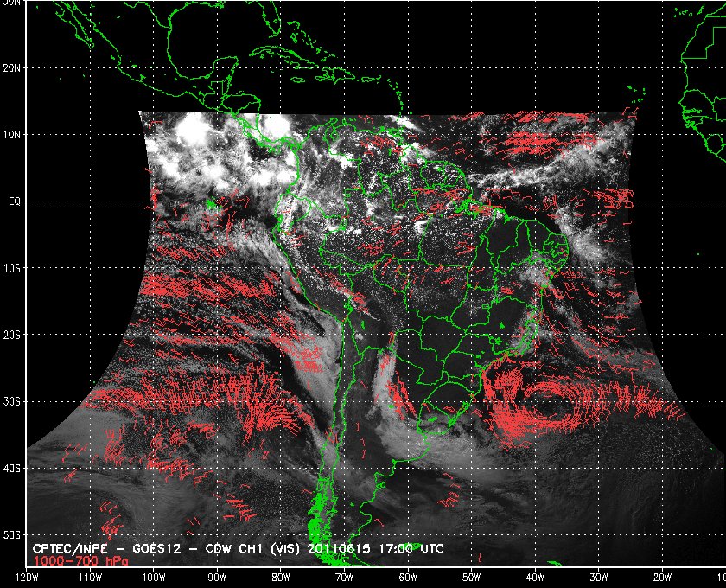
Task: Click the 120W longitude label
Action: tap(27, 578)
